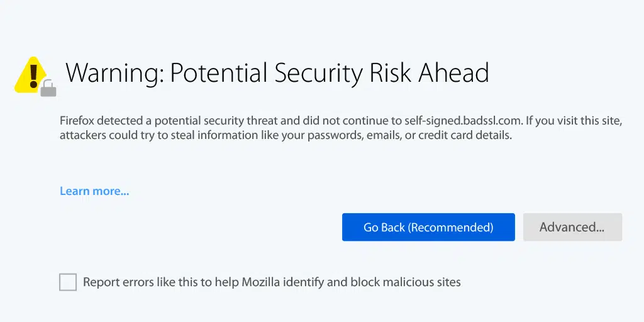Enable the report errors checkbox
644x322 pixels.
pyautogui.click(x=68, y=282)
